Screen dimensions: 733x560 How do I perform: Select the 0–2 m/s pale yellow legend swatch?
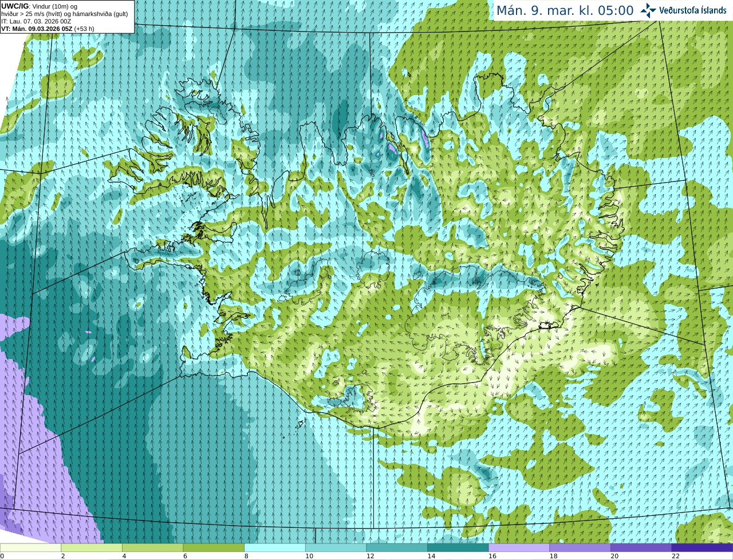[x=30, y=547]
